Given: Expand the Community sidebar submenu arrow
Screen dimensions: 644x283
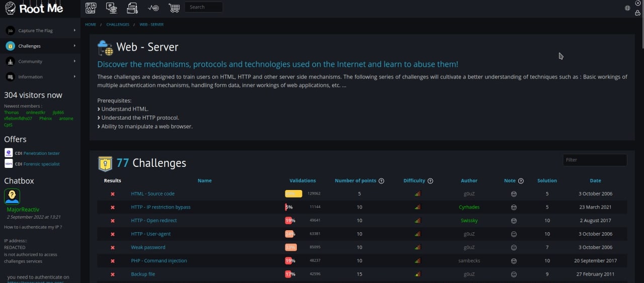Looking at the screenshot, I should point(74,61).
